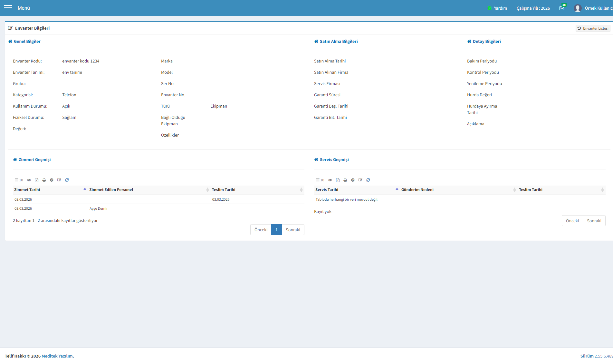Open the Yardım menu item

pyautogui.click(x=497, y=8)
